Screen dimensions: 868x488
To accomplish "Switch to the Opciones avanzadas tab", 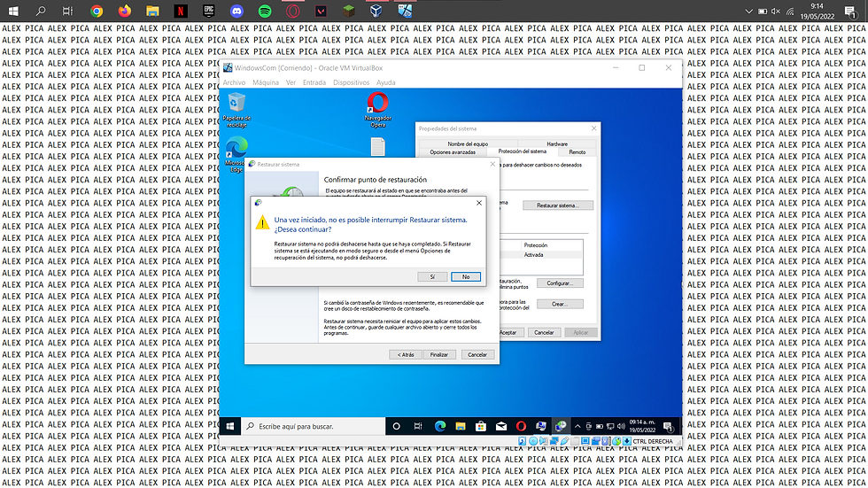I will [453, 152].
